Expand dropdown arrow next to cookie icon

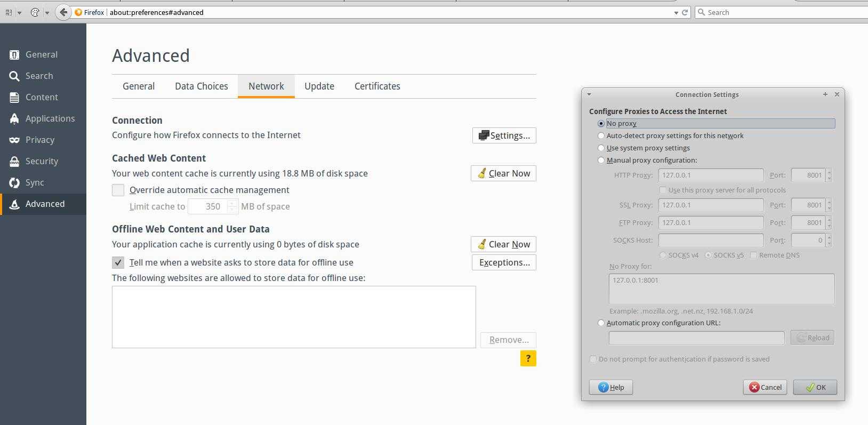pyautogui.click(x=47, y=12)
